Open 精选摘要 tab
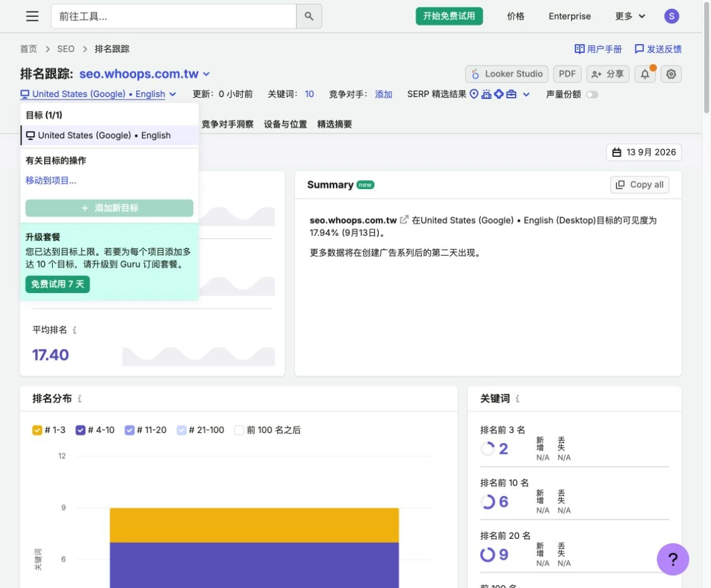The image size is (711, 588). (x=335, y=124)
